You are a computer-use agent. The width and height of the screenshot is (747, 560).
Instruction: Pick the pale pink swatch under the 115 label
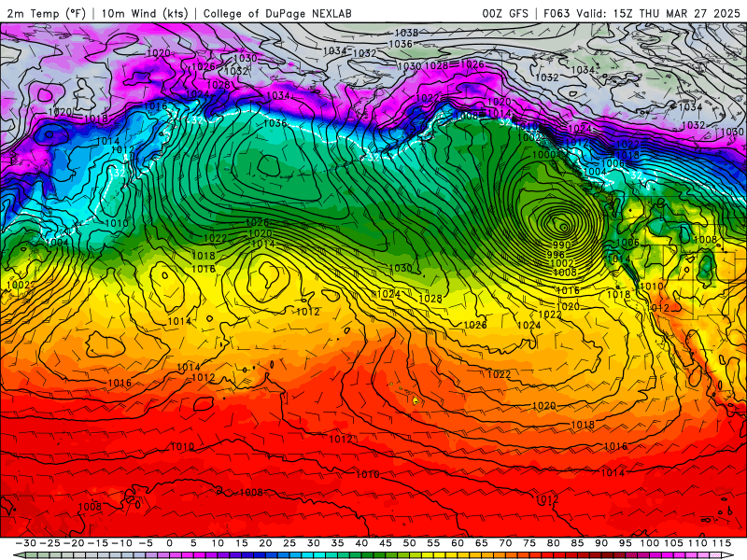[716, 556]
